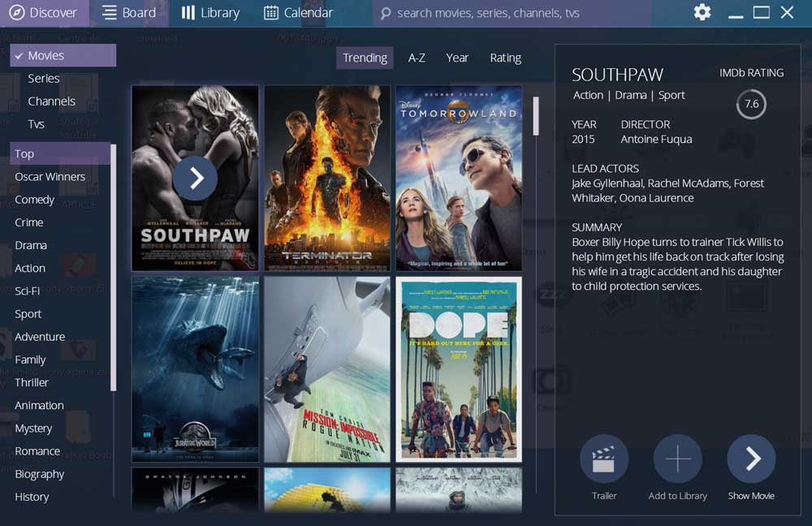Switch to the Library tab
This screenshot has height=526, width=812.
[x=210, y=13]
